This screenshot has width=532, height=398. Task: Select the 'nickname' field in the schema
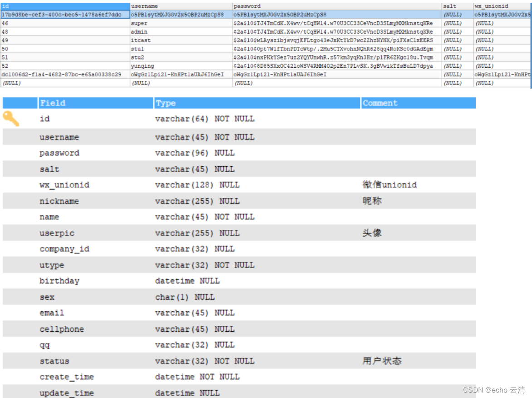pyautogui.click(x=59, y=201)
